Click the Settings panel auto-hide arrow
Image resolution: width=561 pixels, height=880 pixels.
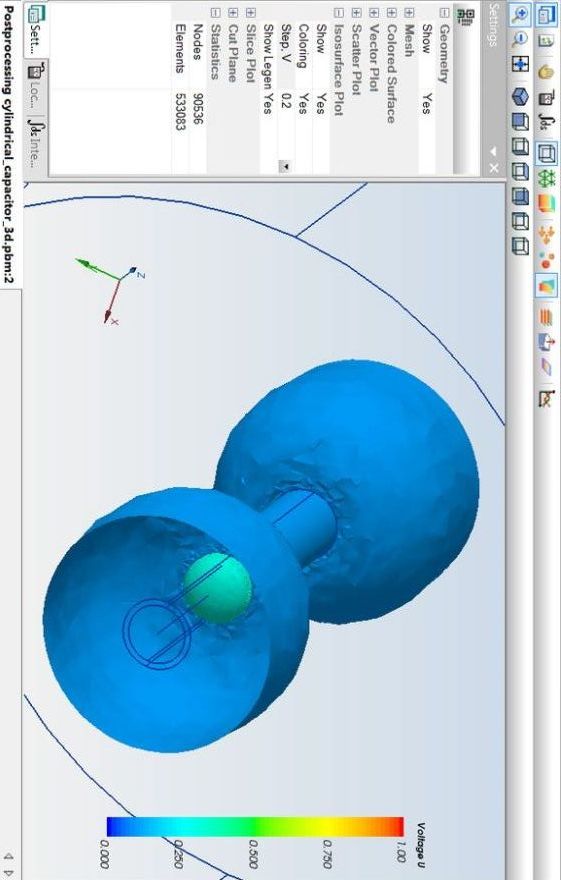coord(494,152)
